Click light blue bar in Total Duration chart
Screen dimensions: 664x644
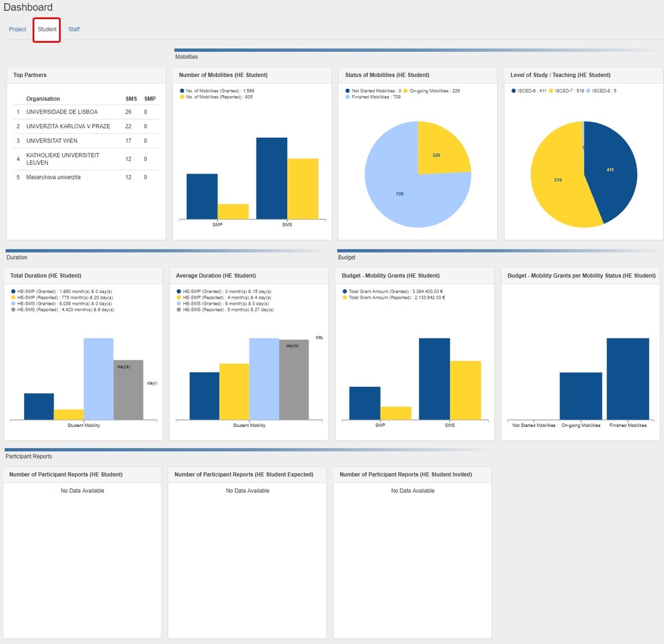point(98,379)
